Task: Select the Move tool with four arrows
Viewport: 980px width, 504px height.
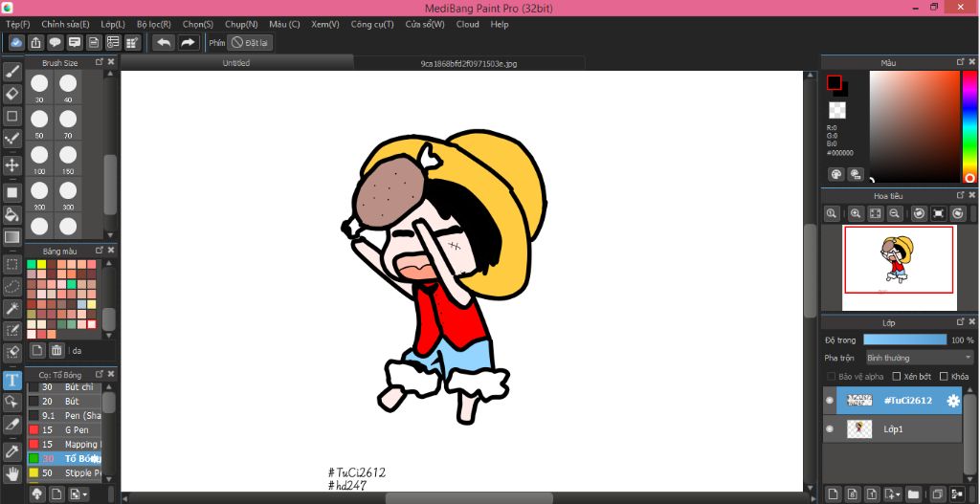Action: [11, 165]
